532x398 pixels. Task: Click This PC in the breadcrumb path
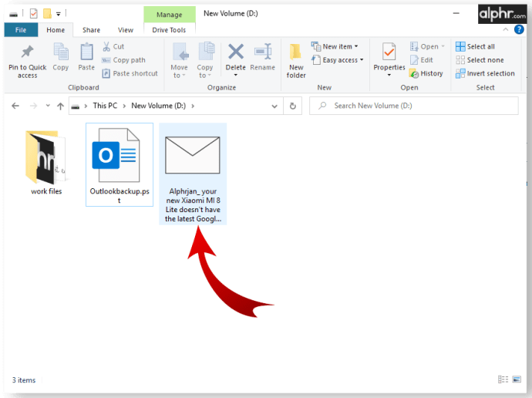point(105,106)
